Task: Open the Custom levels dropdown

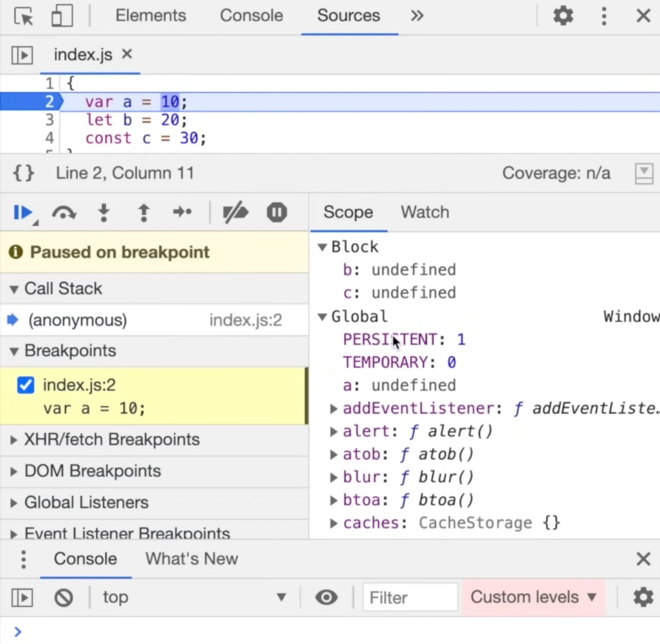Action: (532, 597)
